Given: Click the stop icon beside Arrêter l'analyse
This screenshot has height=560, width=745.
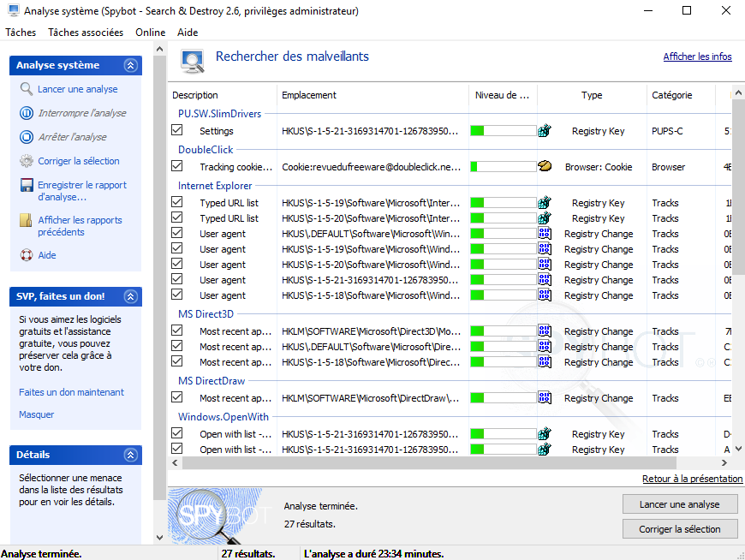Looking at the screenshot, I should point(27,137).
